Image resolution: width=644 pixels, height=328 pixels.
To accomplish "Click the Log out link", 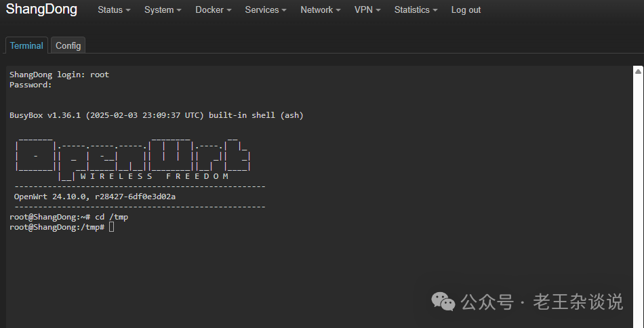I will click(466, 10).
